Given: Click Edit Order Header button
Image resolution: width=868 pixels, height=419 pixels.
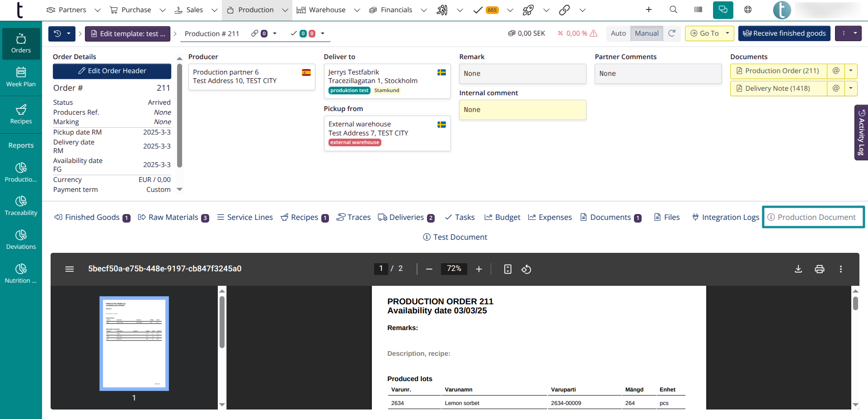Looking at the screenshot, I should coord(112,71).
